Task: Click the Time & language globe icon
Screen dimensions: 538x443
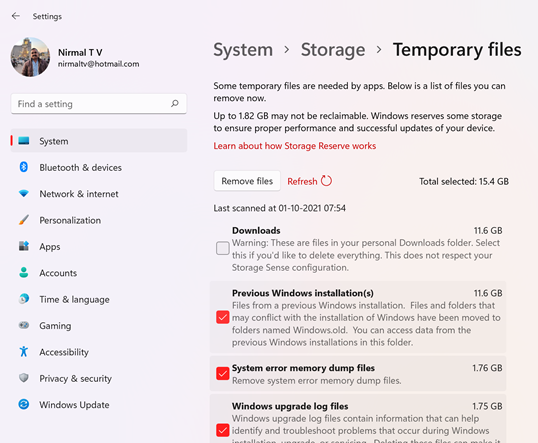Action: [x=24, y=299]
